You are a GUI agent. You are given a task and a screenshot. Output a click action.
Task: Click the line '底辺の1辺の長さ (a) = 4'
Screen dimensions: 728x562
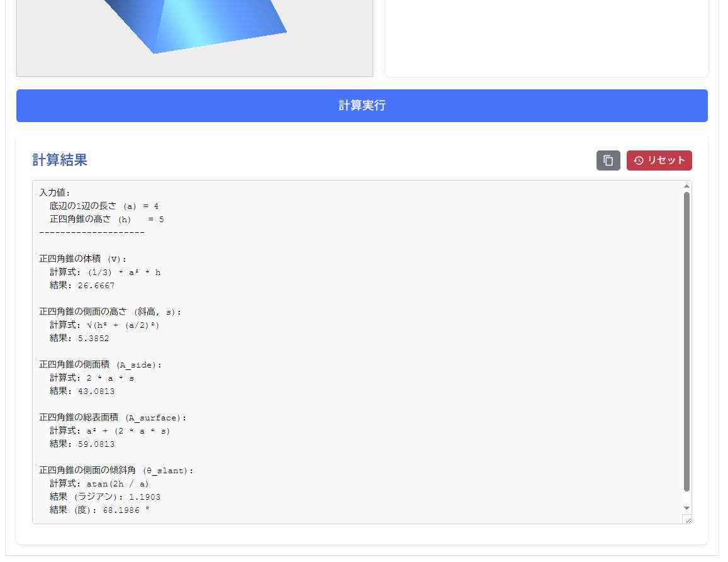pyautogui.click(x=104, y=206)
